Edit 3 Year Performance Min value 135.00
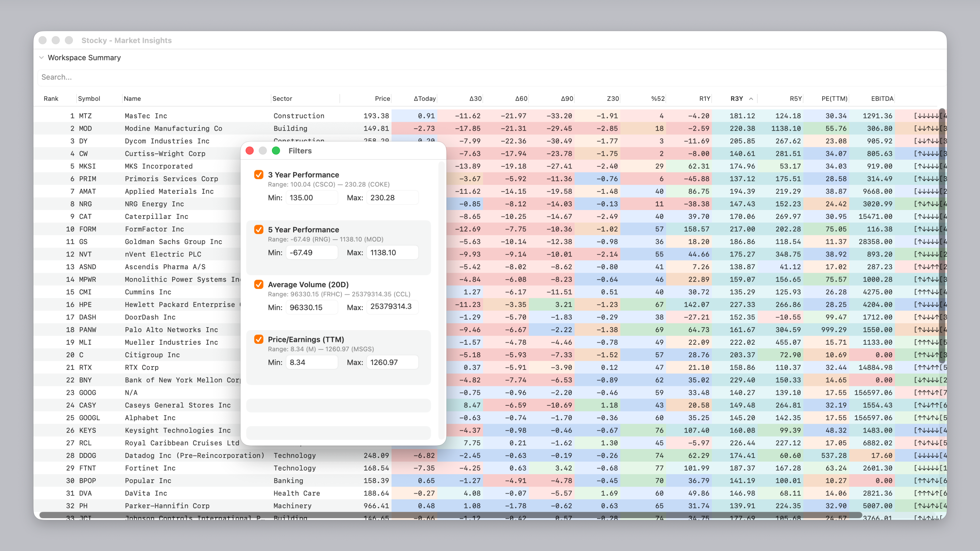980x551 pixels. pyautogui.click(x=311, y=198)
